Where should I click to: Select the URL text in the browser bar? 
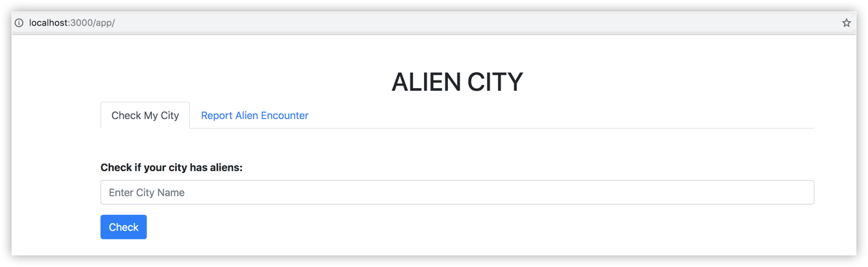[x=72, y=23]
